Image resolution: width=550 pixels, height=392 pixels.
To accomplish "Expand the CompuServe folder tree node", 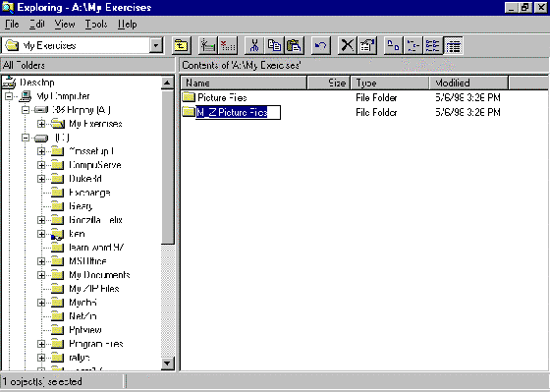I will click(41, 165).
